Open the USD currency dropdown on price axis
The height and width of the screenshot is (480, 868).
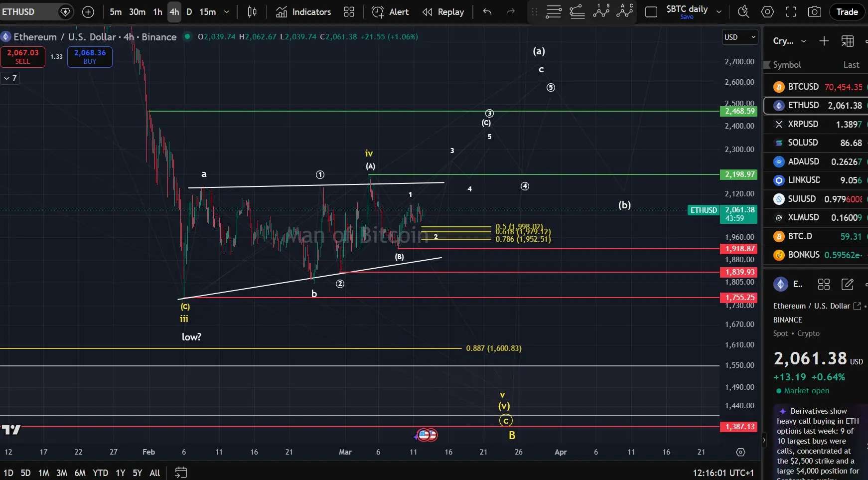(x=739, y=37)
